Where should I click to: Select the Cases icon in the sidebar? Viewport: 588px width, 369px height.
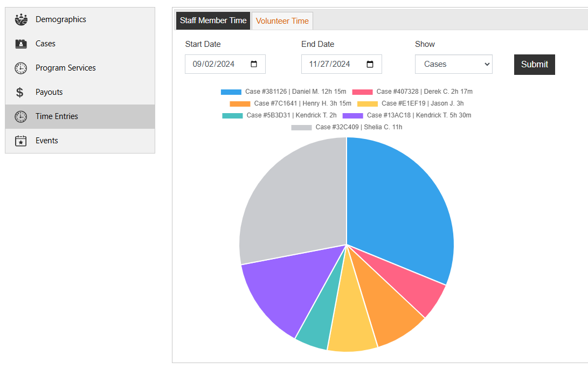pyautogui.click(x=20, y=43)
